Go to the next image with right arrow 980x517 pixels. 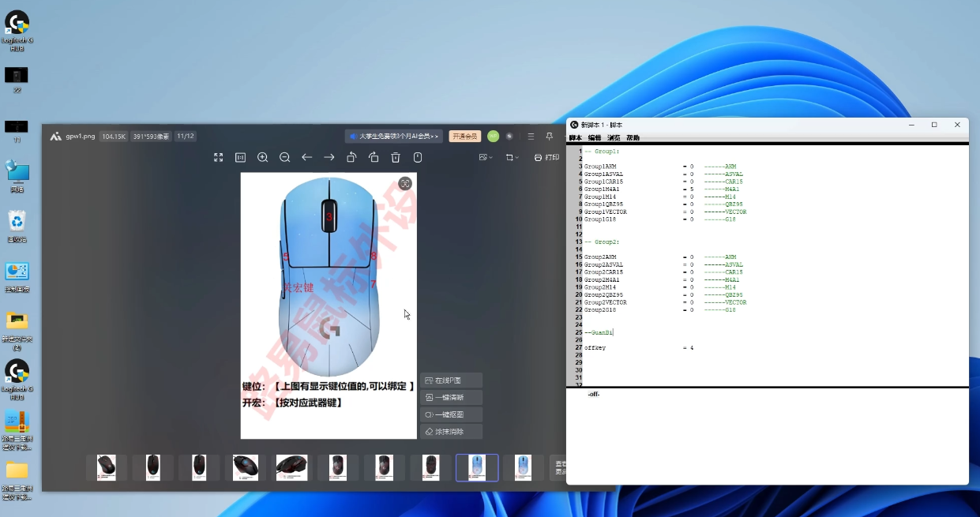pos(329,158)
